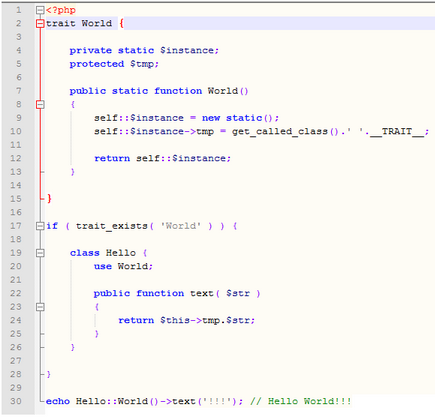435x417 pixels.
Task: Click 'public static function World()' text
Action: (x=159, y=91)
